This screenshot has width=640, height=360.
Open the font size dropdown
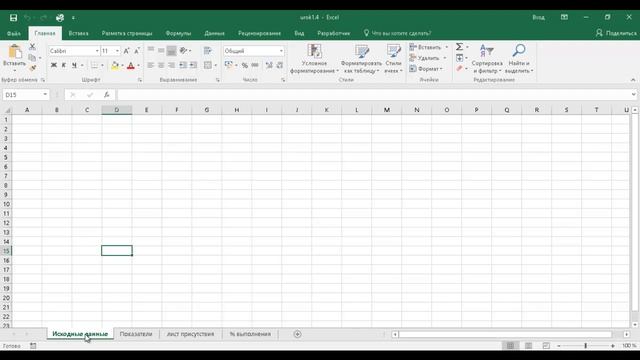pos(118,51)
